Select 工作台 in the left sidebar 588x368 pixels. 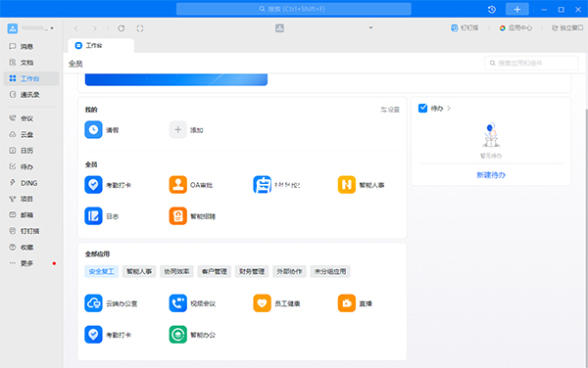(x=31, y=78)
